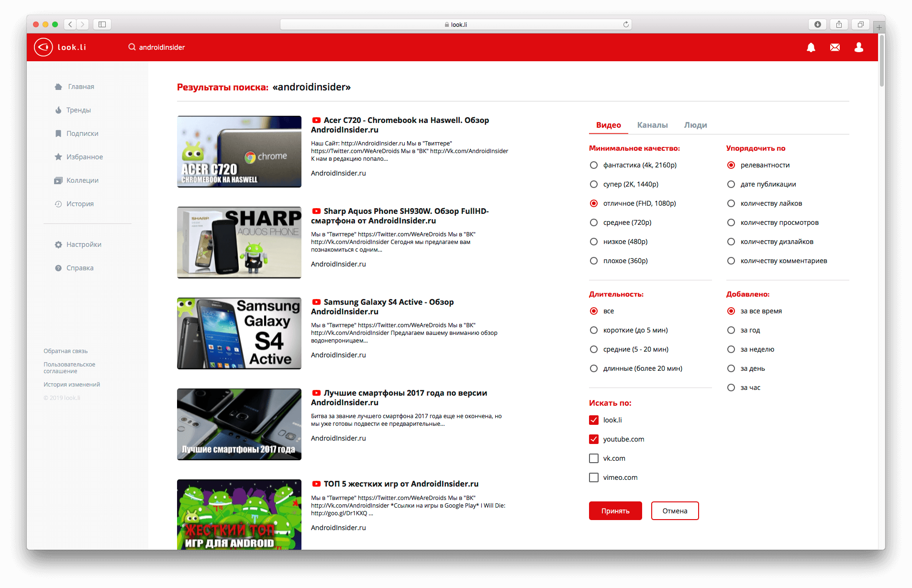This screenshot has width=912, height=588.
Task: Click the Принять button
Action: pos(615,511)
